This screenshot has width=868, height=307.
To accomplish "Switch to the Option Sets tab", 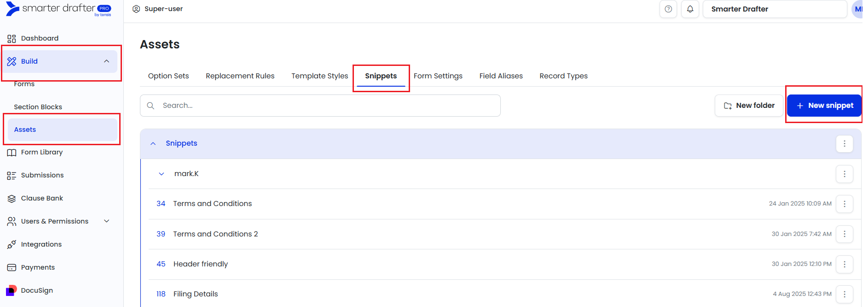I will click(x=168, y=76).
